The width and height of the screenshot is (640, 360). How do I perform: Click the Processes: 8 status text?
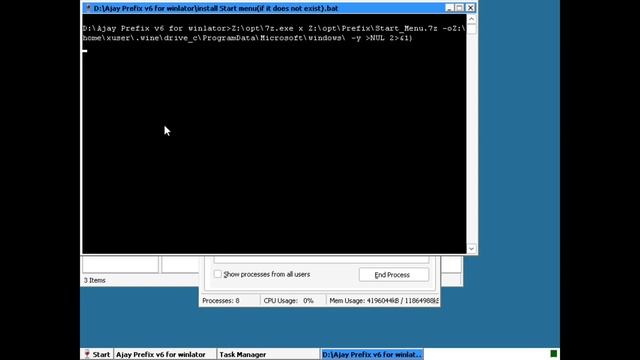(221, 301)
